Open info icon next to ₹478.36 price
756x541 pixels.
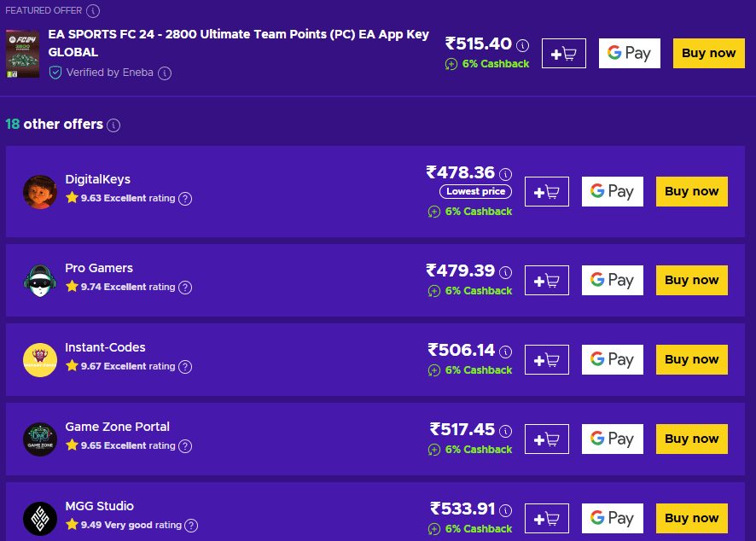point(505,174)
